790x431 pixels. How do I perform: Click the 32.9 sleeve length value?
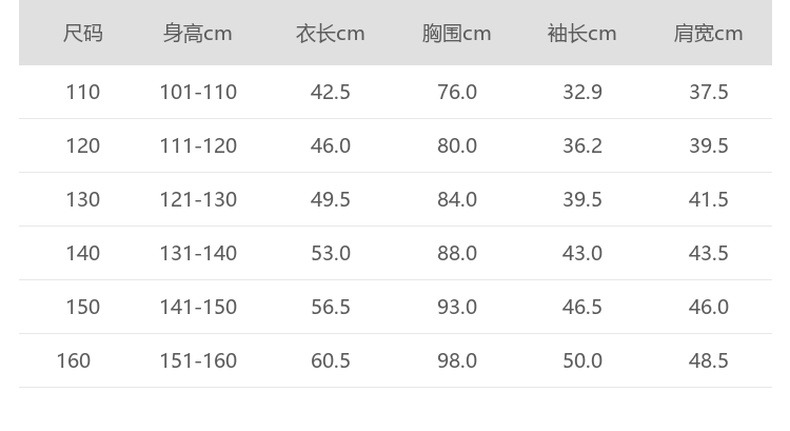coord(582,92)
